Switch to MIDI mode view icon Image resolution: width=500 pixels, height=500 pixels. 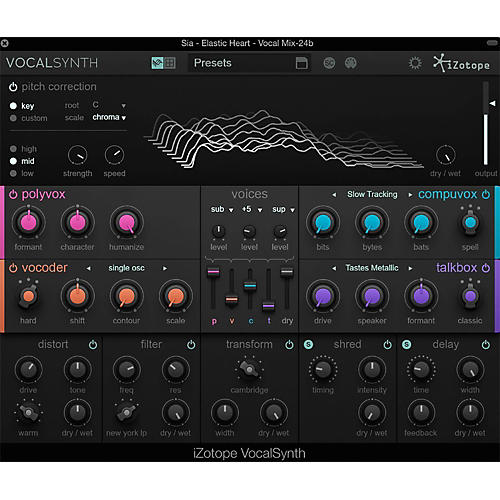point(170,63)
